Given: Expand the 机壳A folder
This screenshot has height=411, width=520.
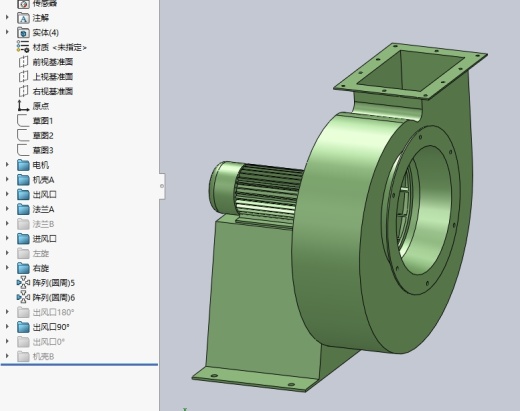Looking at the screenshot, I should pos(7,179).
